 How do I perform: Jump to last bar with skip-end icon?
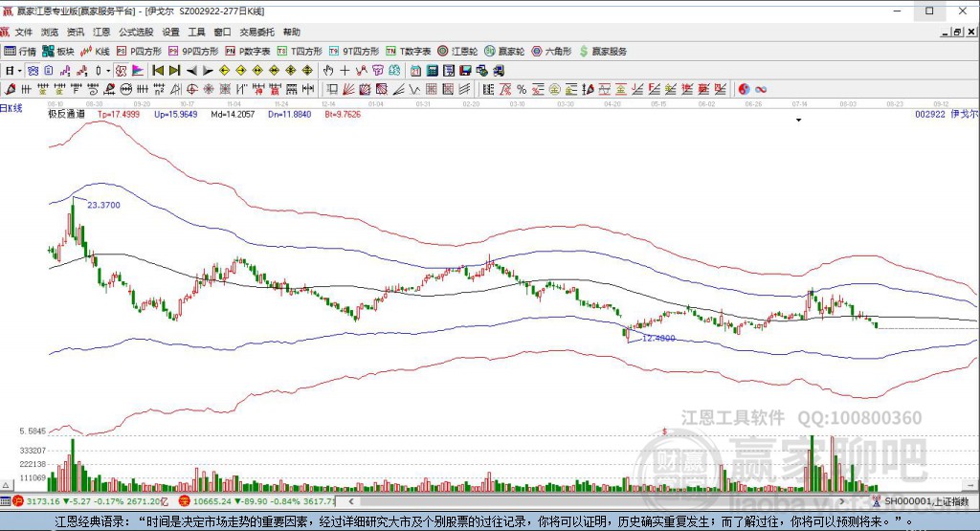pyautogui.click(x=175, y=71)
